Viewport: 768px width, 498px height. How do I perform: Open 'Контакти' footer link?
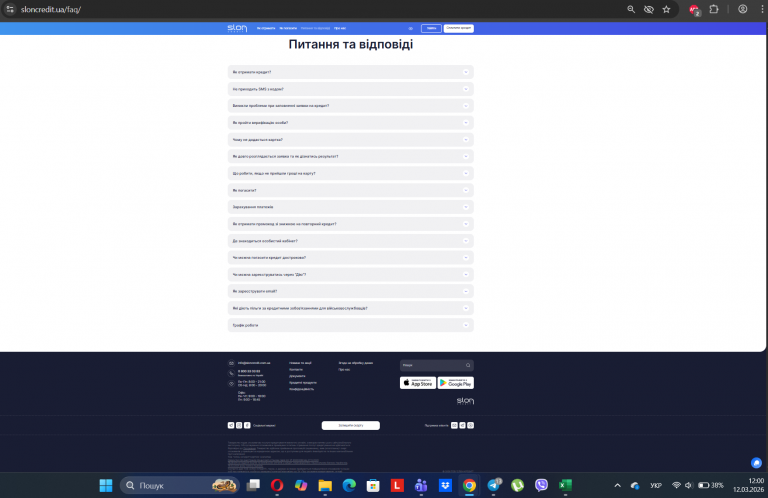[x=296, y=370]
